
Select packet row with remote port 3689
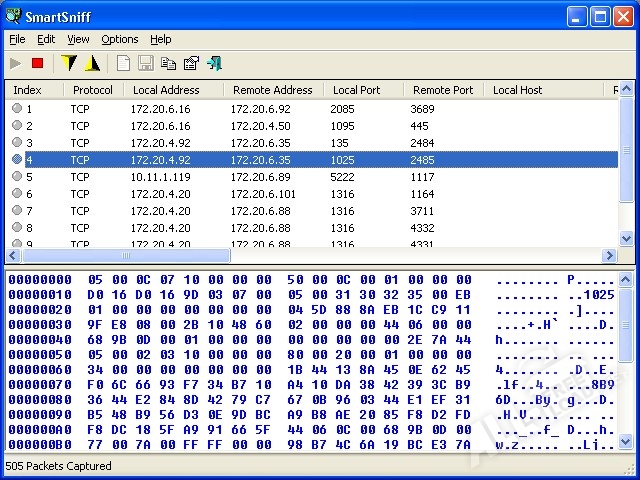(300, 108)
